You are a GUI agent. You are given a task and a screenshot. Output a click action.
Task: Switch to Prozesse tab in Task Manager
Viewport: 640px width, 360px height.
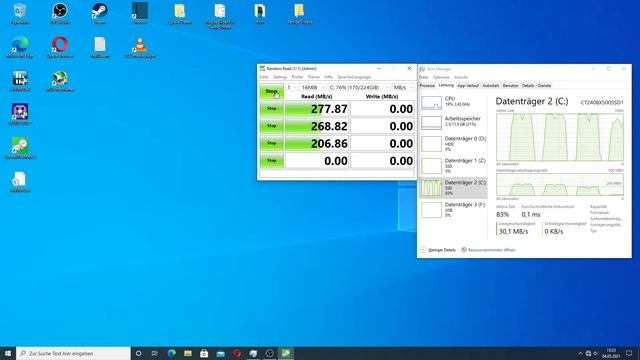(427, 86)
